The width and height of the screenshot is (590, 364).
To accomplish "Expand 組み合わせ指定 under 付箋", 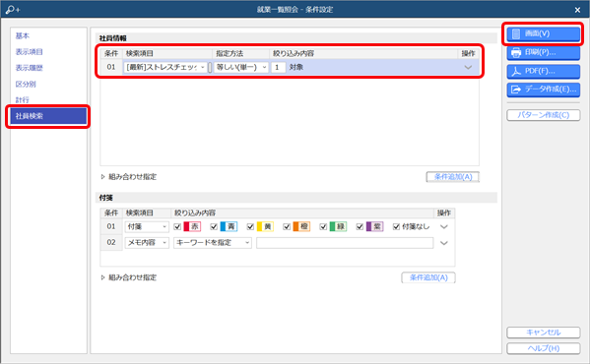I will [129, 277].
